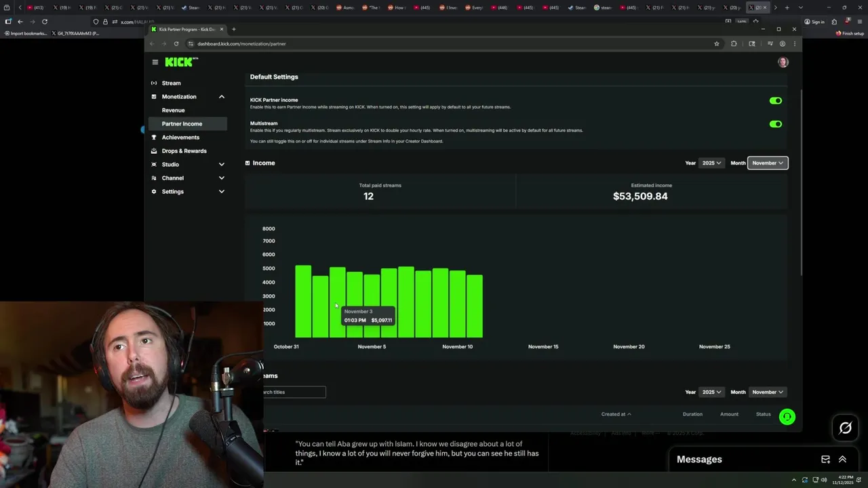Open the Income section Month dropdown
Viewport: 868px width, 488px height.
[768, 163]
